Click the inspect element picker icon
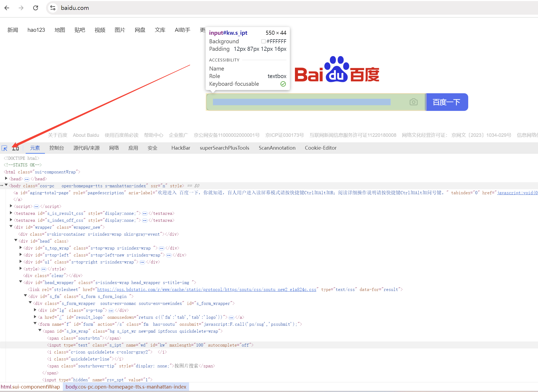Viewport: 538px width, 392px height. pos(5,148)
